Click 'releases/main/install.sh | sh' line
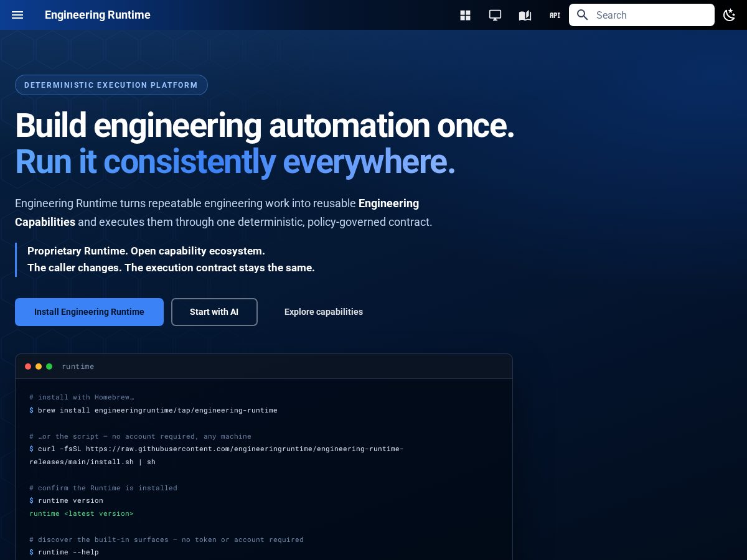The height and width of the screenshot is (560, 747). click(92, 462)
